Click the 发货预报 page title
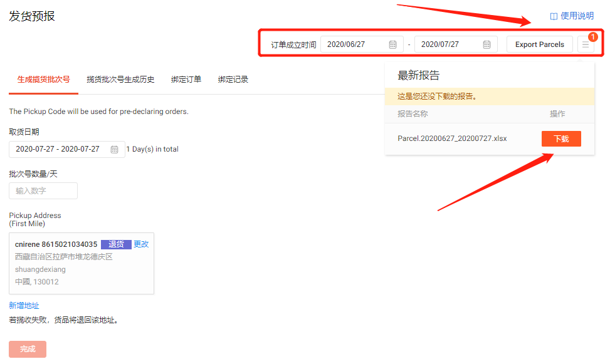Viewport: 605px width, 364px height. click(x=32, y=16)
